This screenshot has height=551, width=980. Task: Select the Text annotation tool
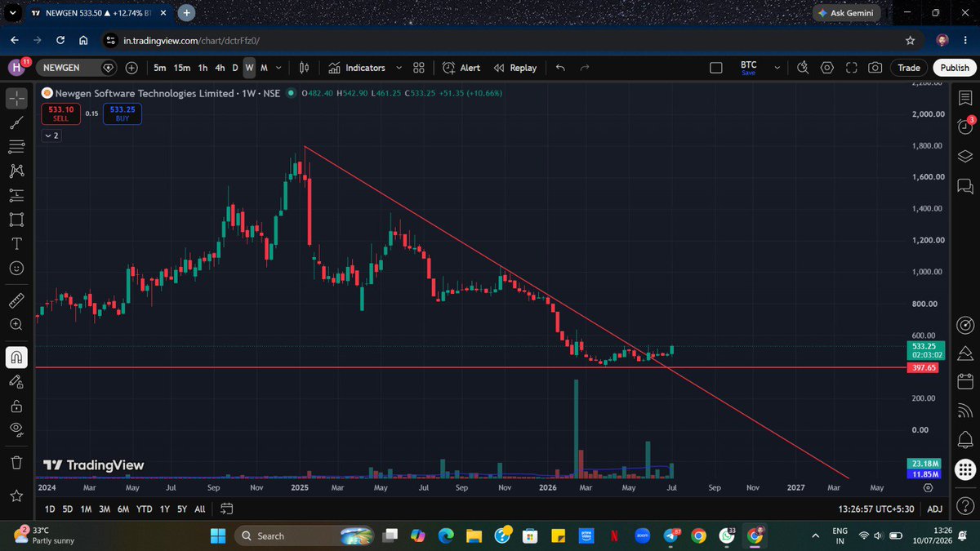point(16,243)
